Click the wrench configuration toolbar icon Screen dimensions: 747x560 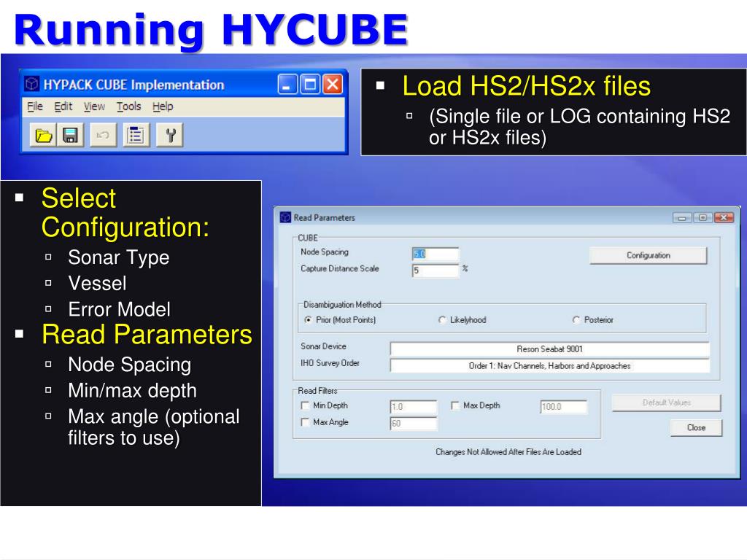(170, 136)
